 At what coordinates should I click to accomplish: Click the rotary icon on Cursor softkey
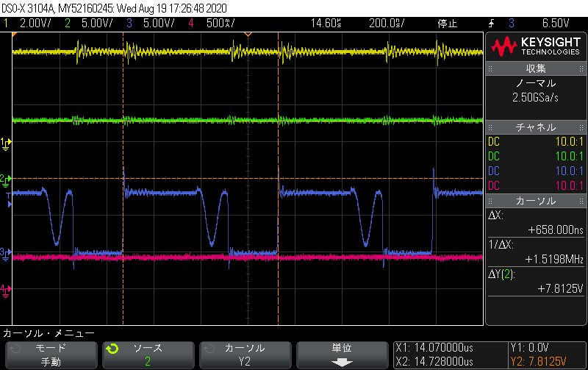click(x=209, y=349)
